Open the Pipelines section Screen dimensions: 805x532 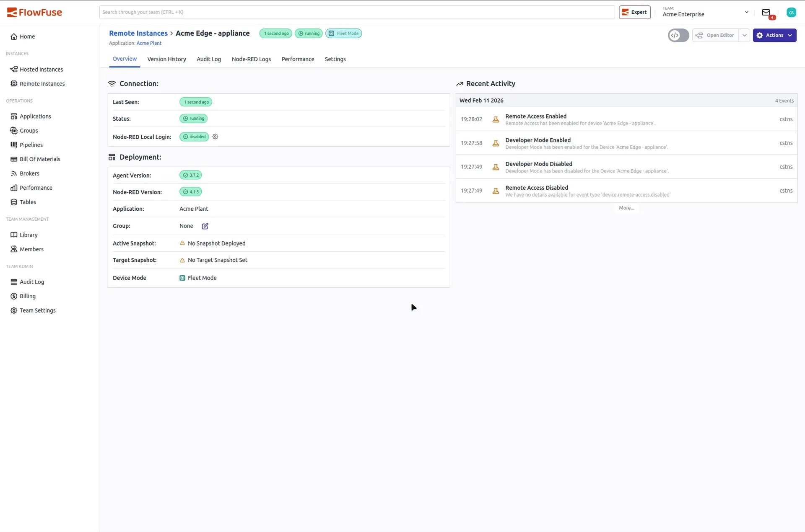point(31,145)
